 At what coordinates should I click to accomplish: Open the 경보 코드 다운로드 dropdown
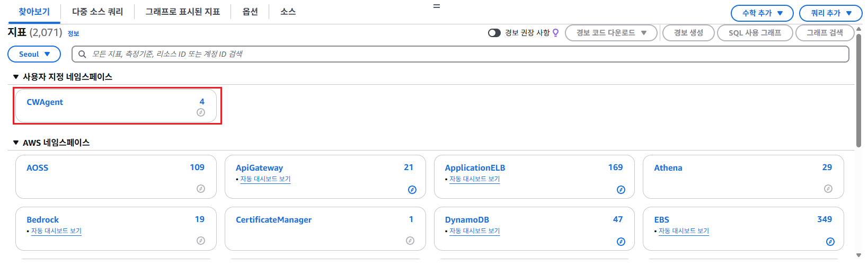[x=611, y=33]
